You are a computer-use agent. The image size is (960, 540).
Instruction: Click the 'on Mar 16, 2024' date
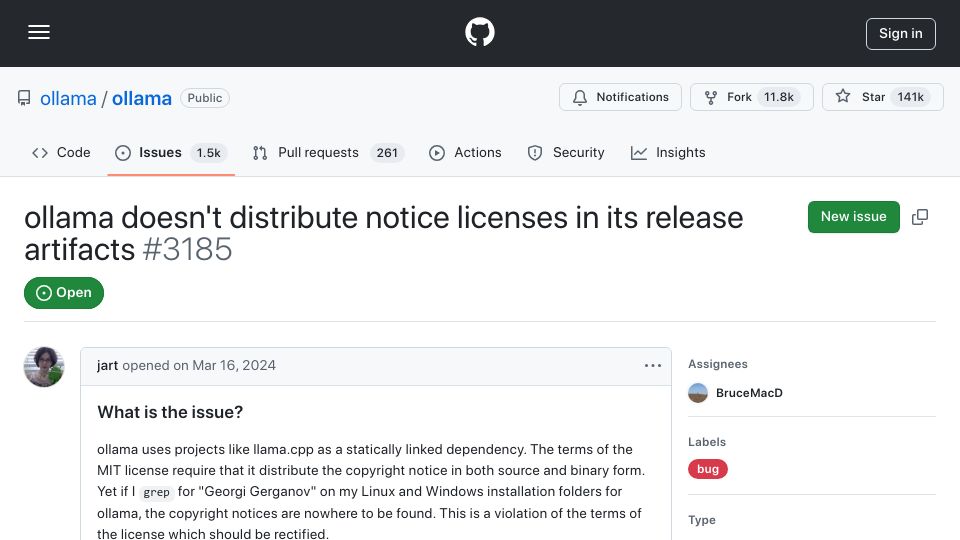click(x=224, y=366)
